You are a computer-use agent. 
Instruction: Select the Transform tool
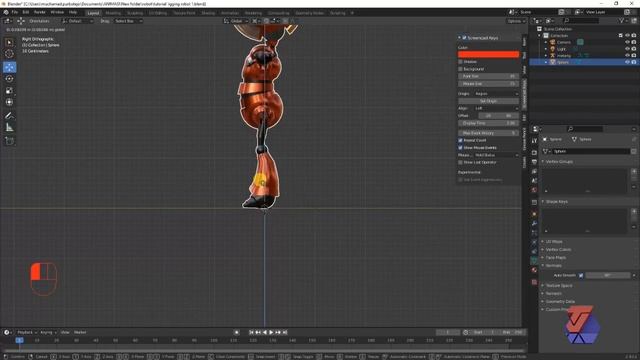click(x=9, y=102)
